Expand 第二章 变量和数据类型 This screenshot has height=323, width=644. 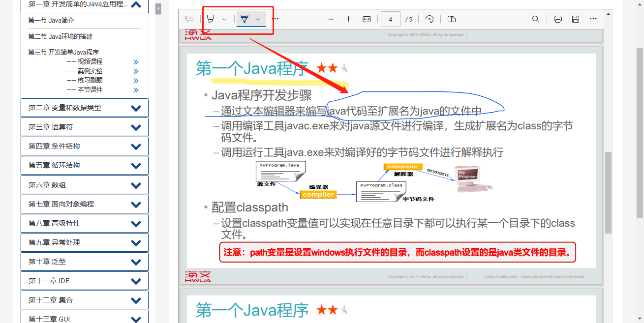(x=136, y=108)
